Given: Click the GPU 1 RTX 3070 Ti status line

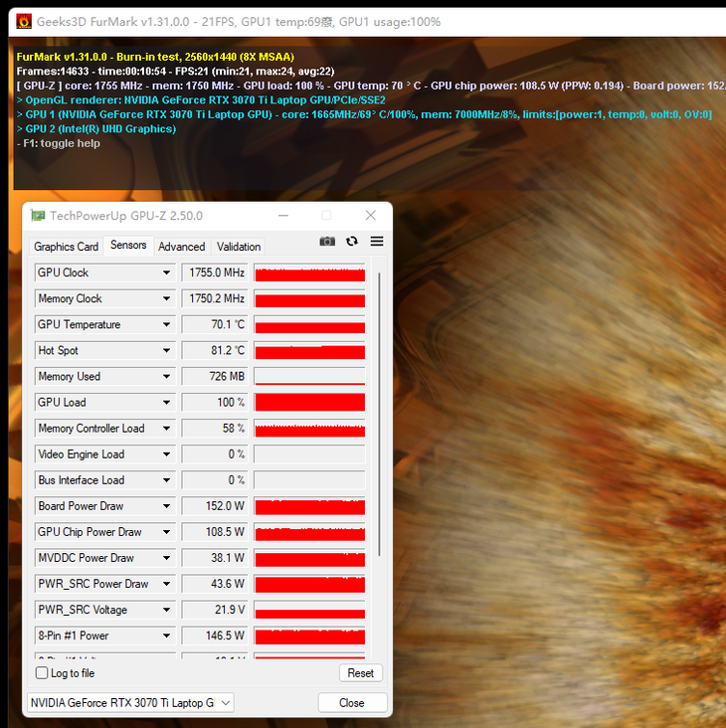Looking at the screenshot, I should pyautogui.click(x=364, y=114).
